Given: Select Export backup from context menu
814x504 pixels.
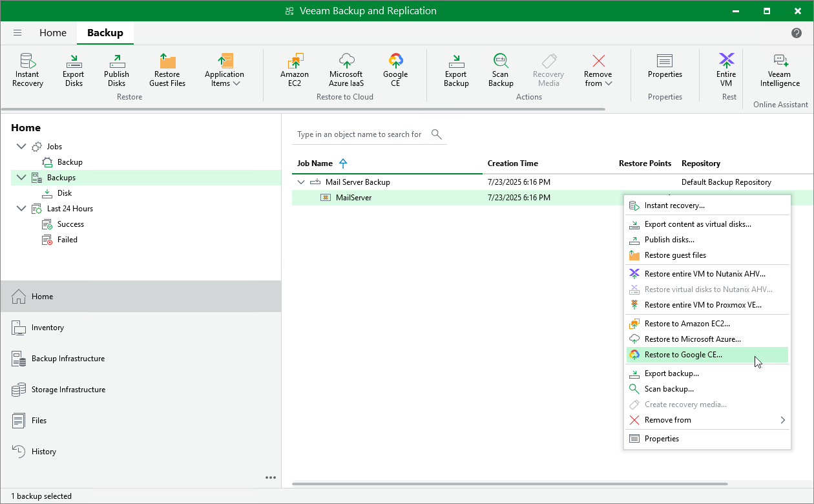Looking at the screenshot, I should point(671,373).
